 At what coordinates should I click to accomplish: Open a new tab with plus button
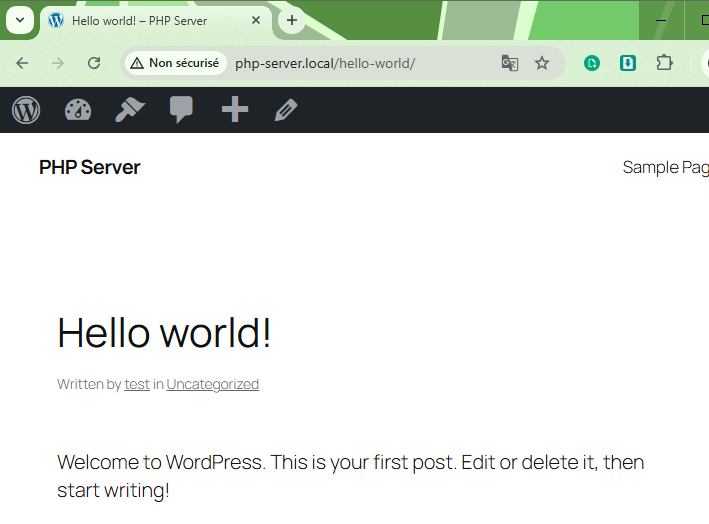[292, 20]
